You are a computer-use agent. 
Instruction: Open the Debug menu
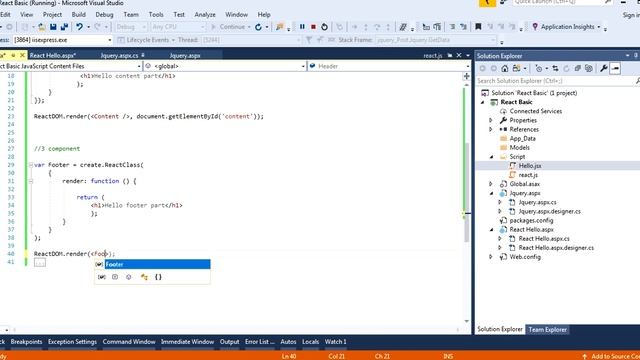tap(104, 15)
